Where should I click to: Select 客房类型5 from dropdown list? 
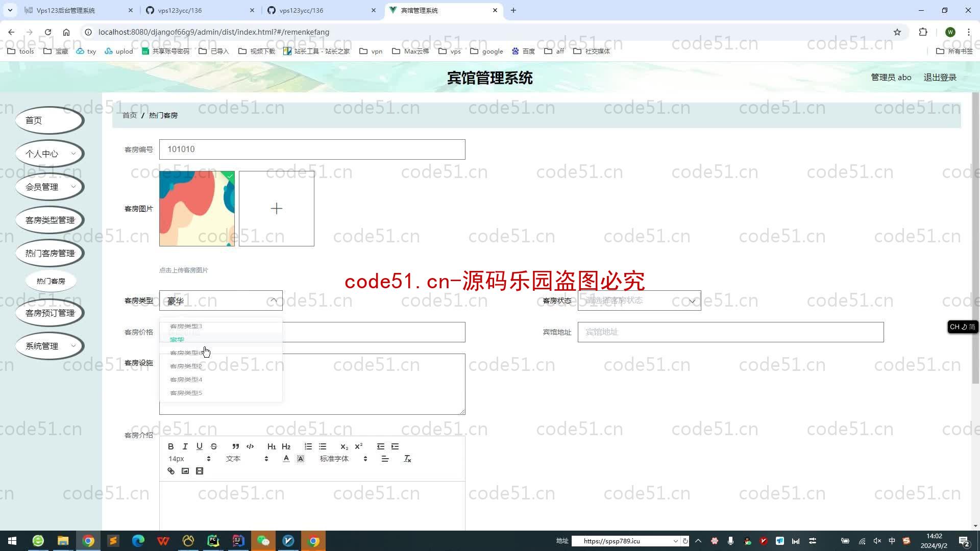(185, 393)
